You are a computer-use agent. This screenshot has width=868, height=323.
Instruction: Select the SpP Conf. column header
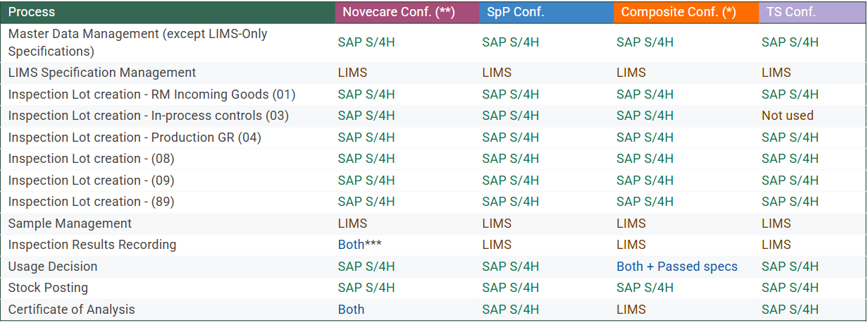515,12
